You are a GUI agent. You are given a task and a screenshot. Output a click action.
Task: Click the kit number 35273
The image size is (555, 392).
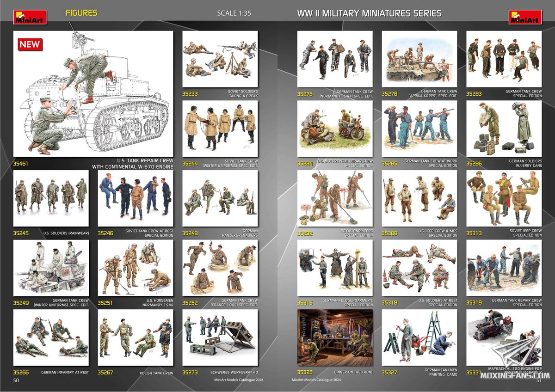coord(190,373)
